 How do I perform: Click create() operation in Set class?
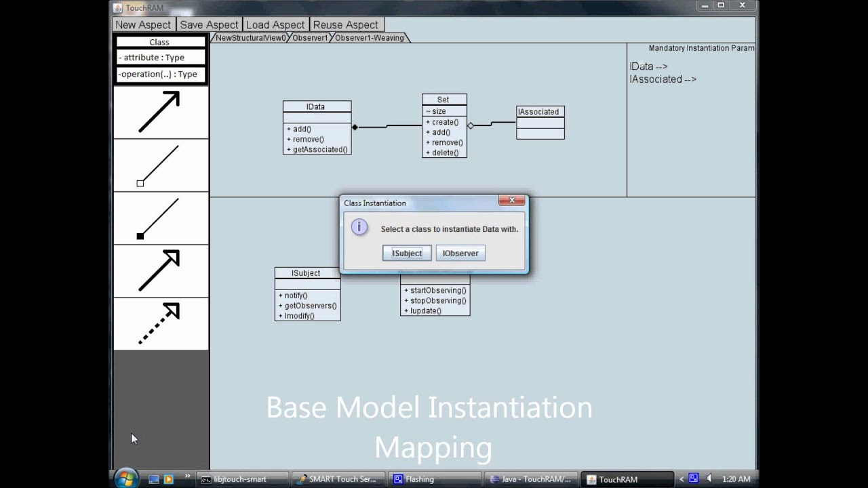[x=442, y=123]
